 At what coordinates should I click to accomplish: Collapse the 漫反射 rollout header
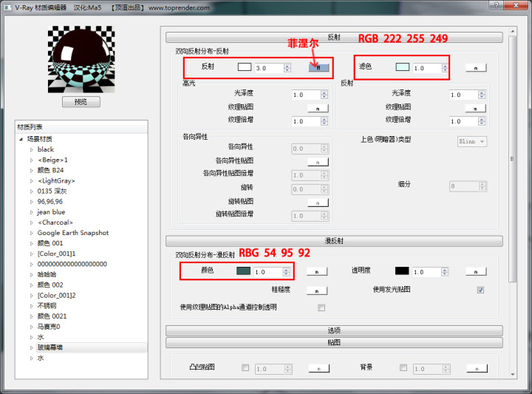(x=334, y=241)
